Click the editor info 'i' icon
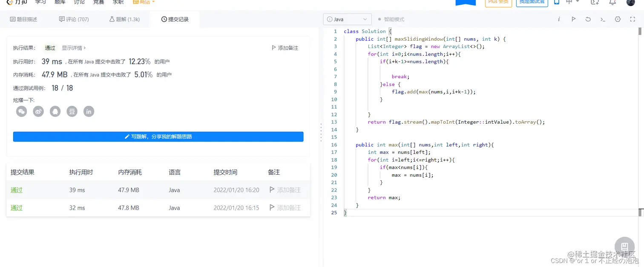644x267 pixels. pos(559,19)
